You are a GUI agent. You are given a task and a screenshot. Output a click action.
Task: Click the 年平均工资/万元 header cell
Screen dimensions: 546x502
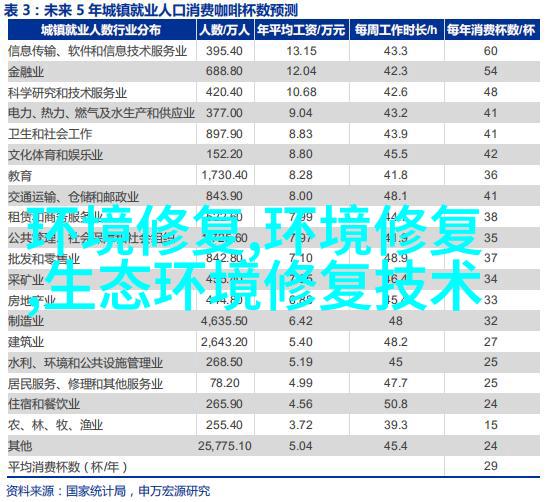302,30
